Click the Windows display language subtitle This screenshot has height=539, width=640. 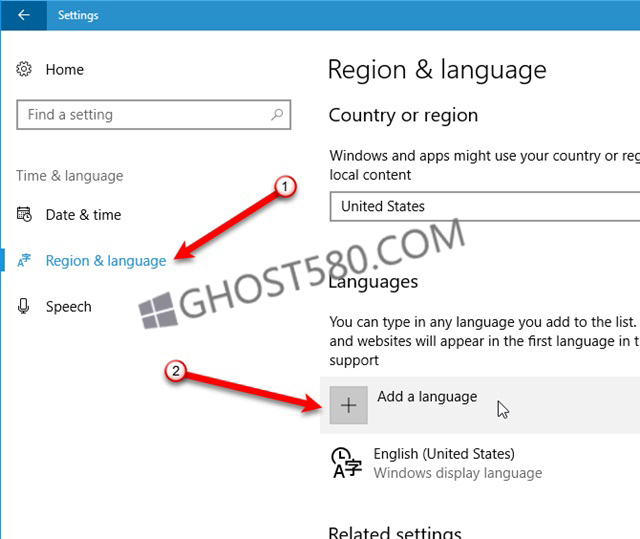[x=458, y=473]
